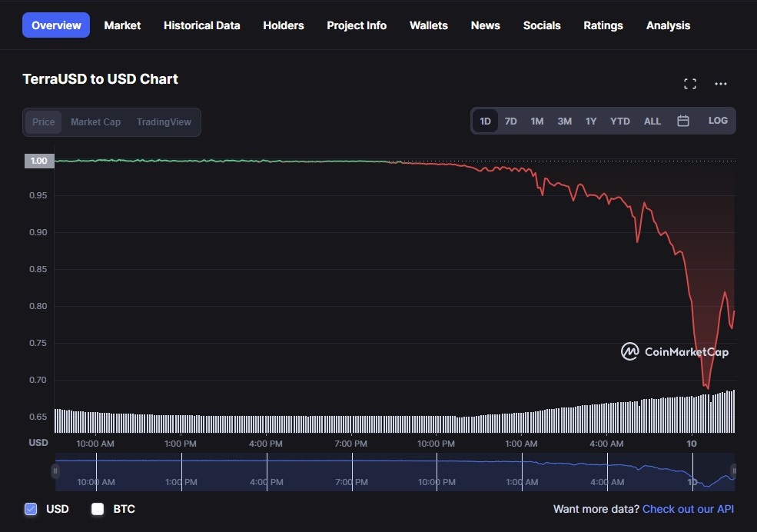Open the fullscreen chart view
This screenshot has height=532, width=757.
click(x=689, y=83)
